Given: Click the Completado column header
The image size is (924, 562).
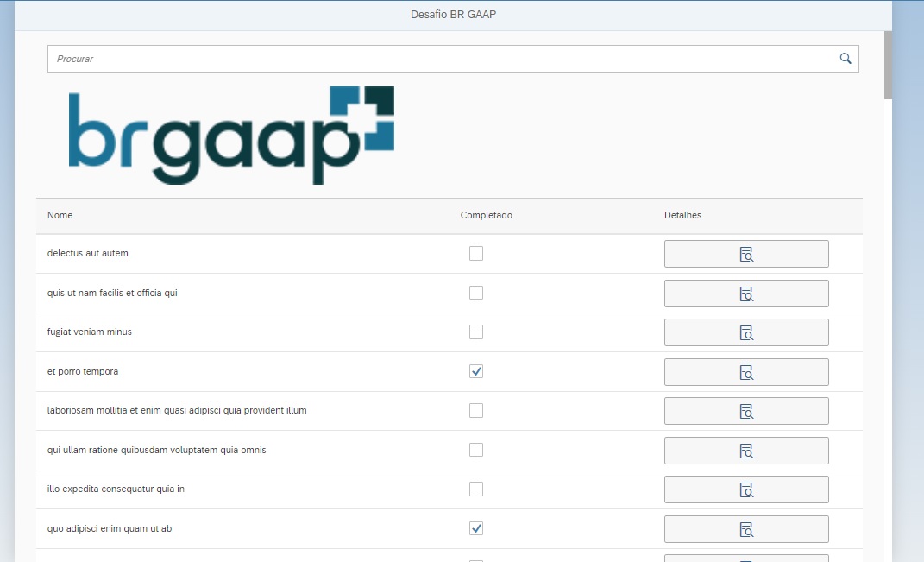Looking at the screenshot, I should pyautogui.click(x=487, y=215).
